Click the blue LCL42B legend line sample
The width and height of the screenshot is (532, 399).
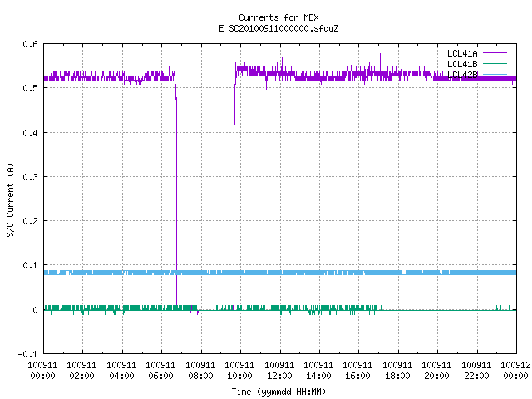tap(495, 74)
